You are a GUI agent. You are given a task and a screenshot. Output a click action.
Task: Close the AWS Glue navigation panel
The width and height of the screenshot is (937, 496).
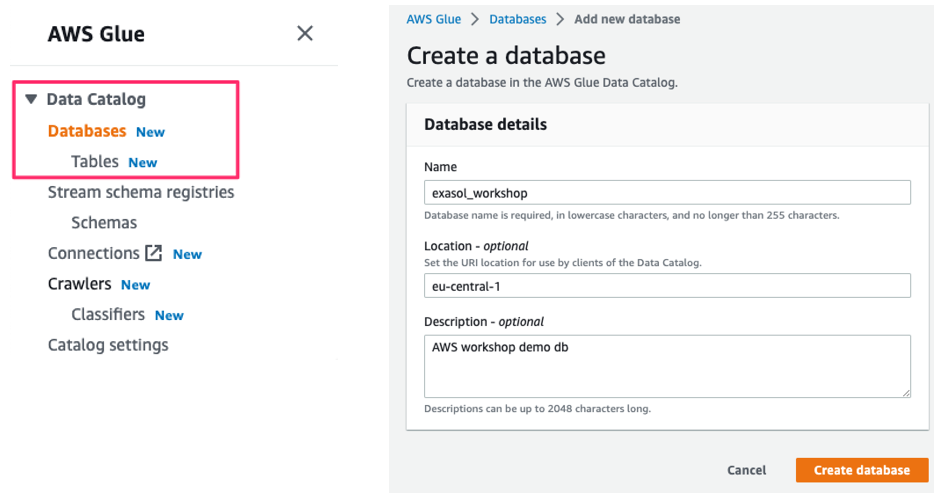click(305, 33)
